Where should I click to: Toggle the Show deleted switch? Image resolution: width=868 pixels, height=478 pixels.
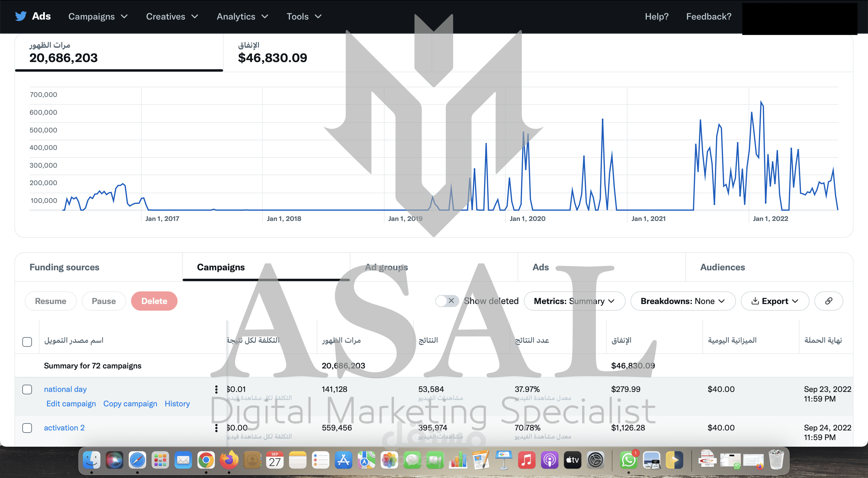[x=446, y=301]
